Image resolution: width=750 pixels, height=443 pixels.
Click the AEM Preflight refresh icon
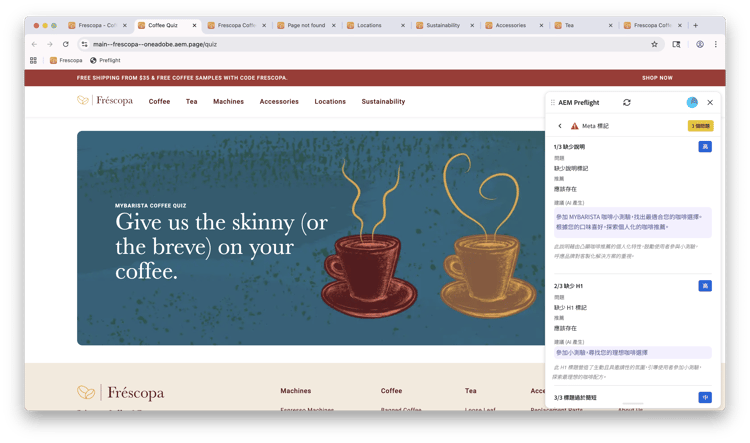click(627, 102)
